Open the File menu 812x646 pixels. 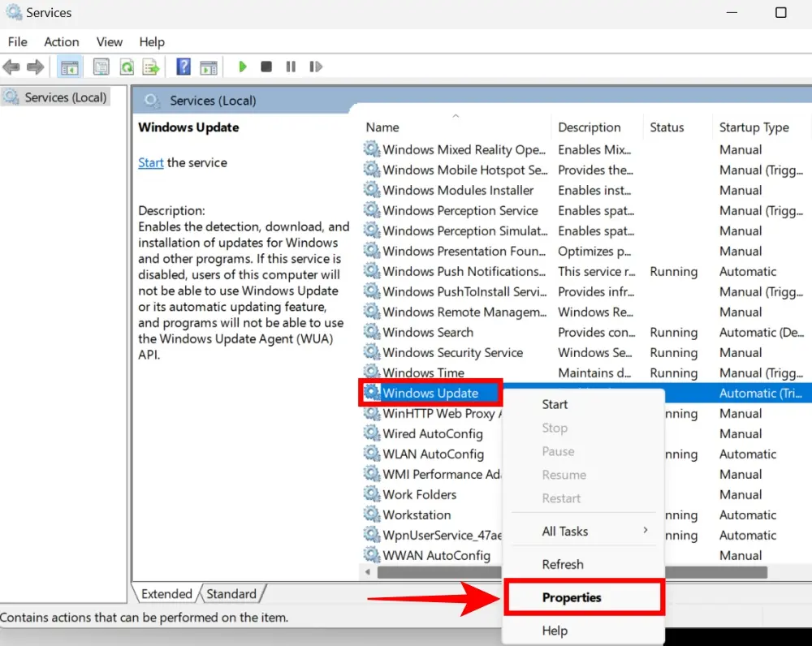[18, 42]
